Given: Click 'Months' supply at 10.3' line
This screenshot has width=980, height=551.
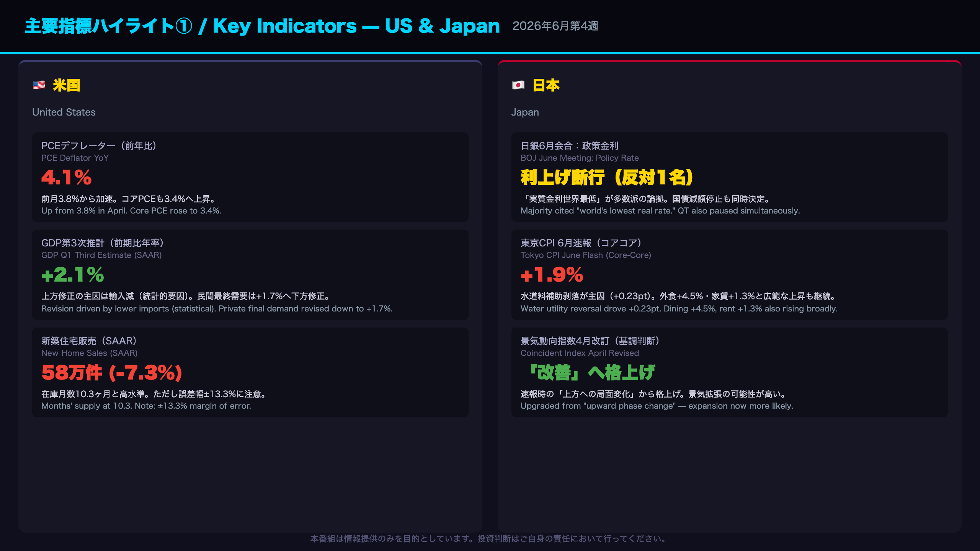Looking at the screenshot, I should [x=146, y=406].
